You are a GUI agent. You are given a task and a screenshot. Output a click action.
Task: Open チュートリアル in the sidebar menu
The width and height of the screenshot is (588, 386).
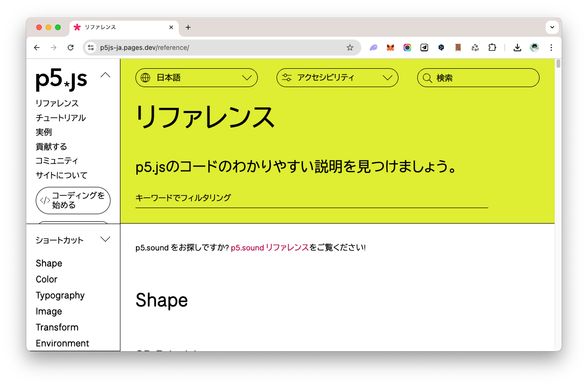[x=61, y=118]
